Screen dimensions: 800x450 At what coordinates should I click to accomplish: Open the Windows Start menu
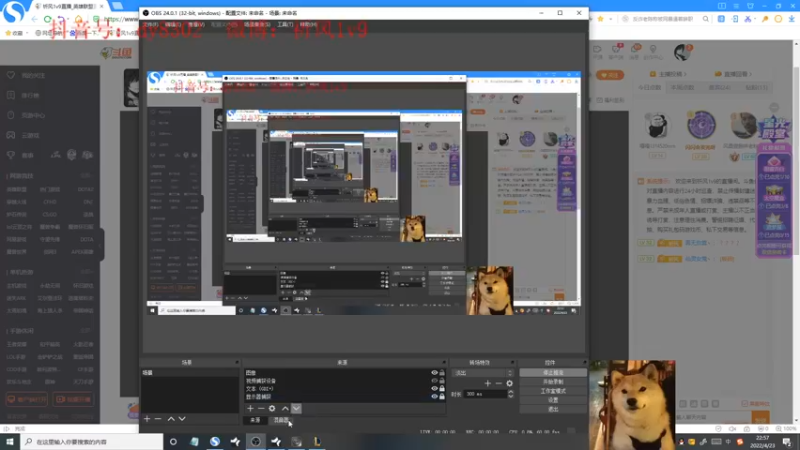click(x=10, y=441)
